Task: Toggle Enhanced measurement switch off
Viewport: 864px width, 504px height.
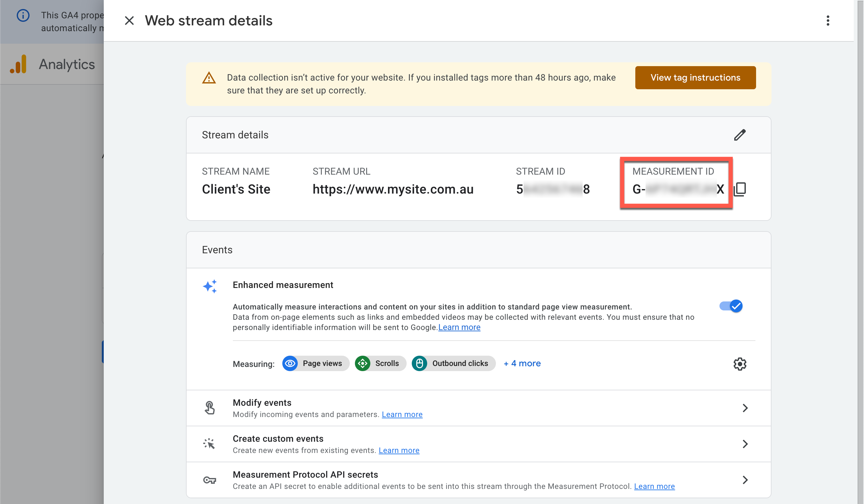Action: click(731, 306)
